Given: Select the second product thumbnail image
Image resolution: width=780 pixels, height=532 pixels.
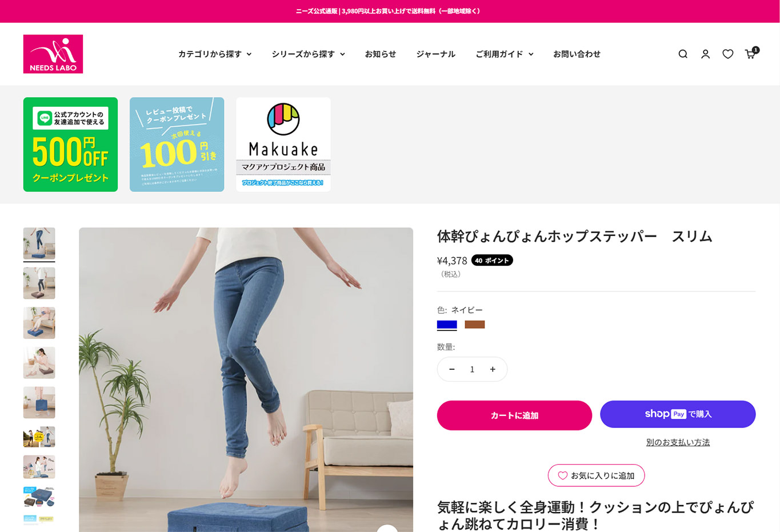Looking at the screenshot, I should tap(39, 283).
